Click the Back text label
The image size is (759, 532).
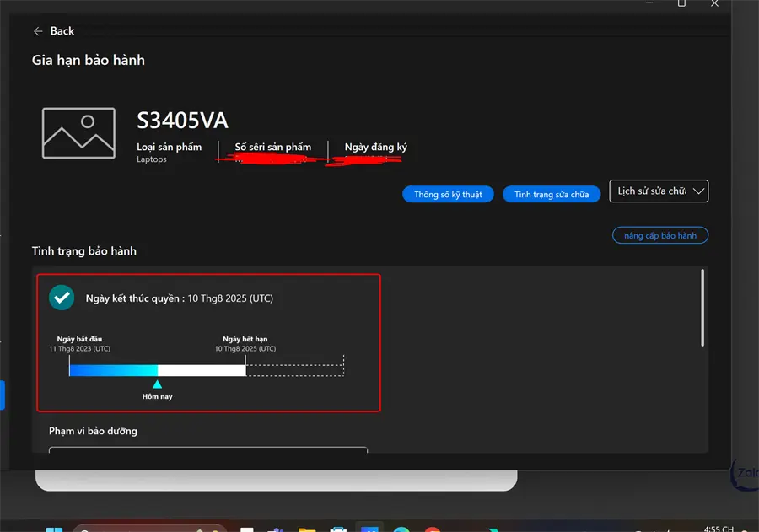(x=62, y=31)
